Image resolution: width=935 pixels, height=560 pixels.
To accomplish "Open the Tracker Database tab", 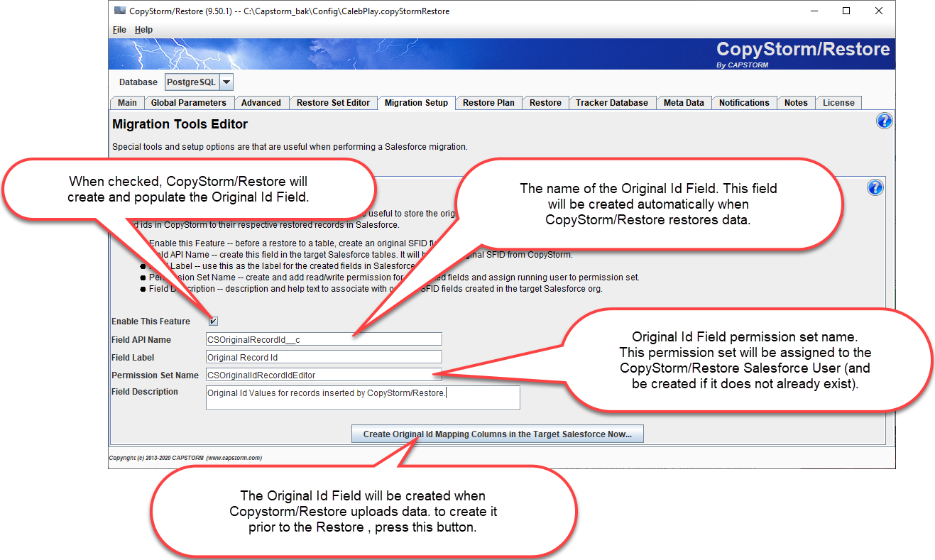I will click(612, 103).
